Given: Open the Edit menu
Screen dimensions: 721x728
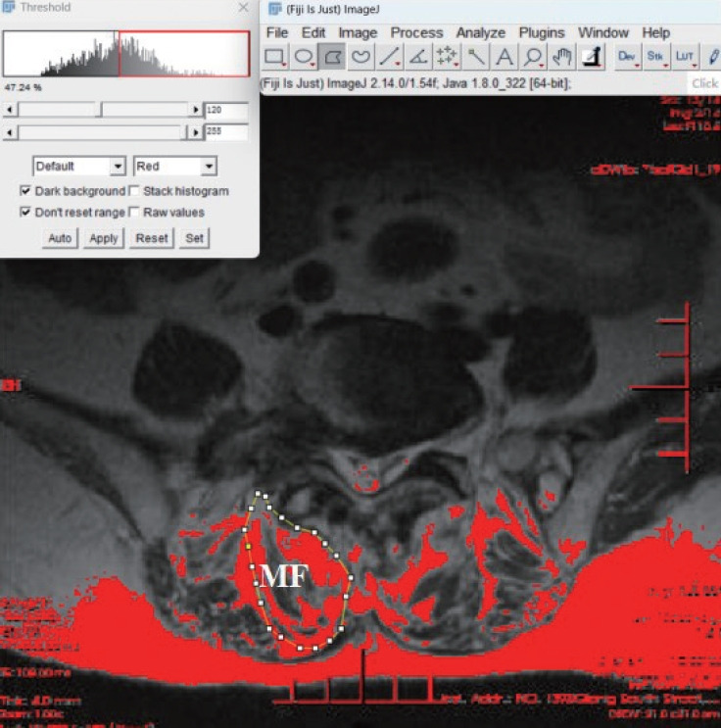Looking at the screenshot, I should 312,32.
